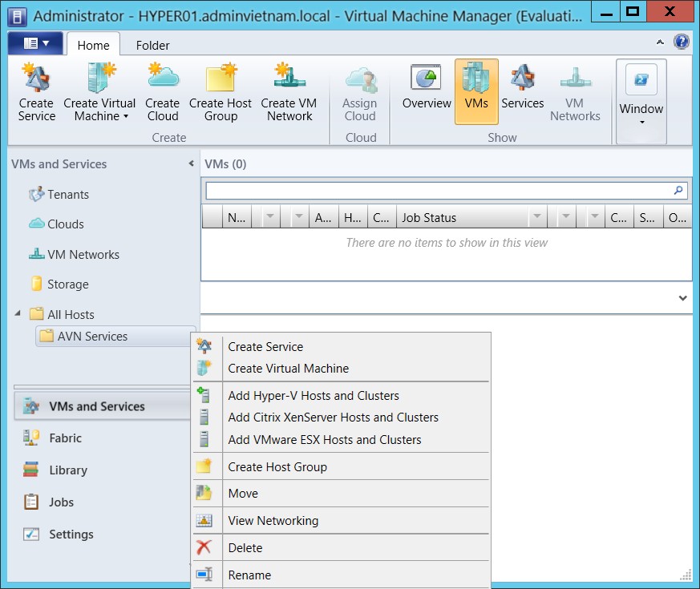Collapse the VMs and Services navigation pane
The width and height of the screenshot is (700, 589).
coord(191,163)
